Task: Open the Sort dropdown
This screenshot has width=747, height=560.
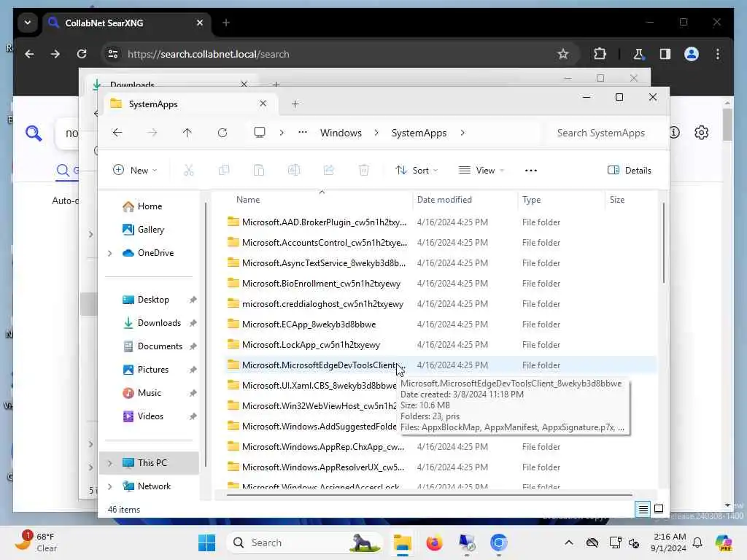Action: point(417,170)
